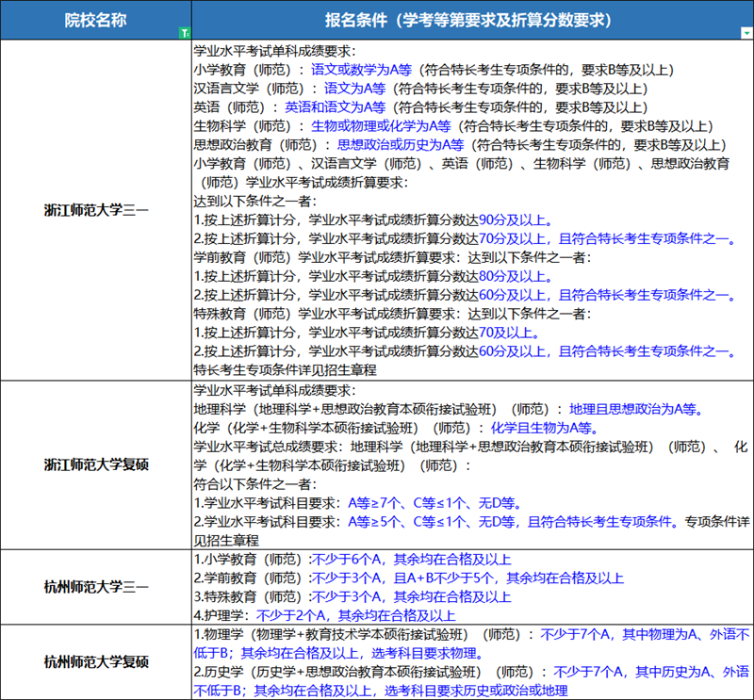Viewport: 754px width, 700px height.
Task: Click the 学前教育（师范）学业水平考试成绩折算要求 line
Action: pyautogui.click(x=392, y=257)
